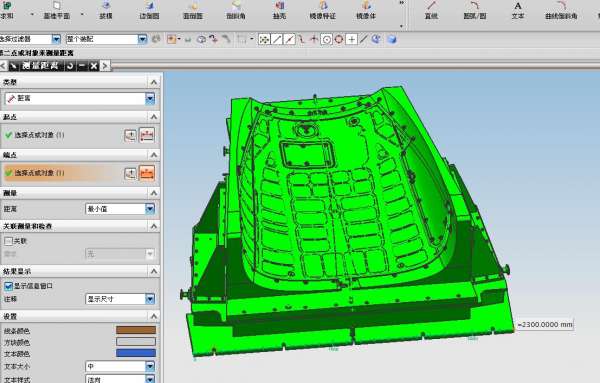The width and height of the screenshot is (600, 383).
Task: Toggle the snap arc center icon
Action: click(326, 39)
